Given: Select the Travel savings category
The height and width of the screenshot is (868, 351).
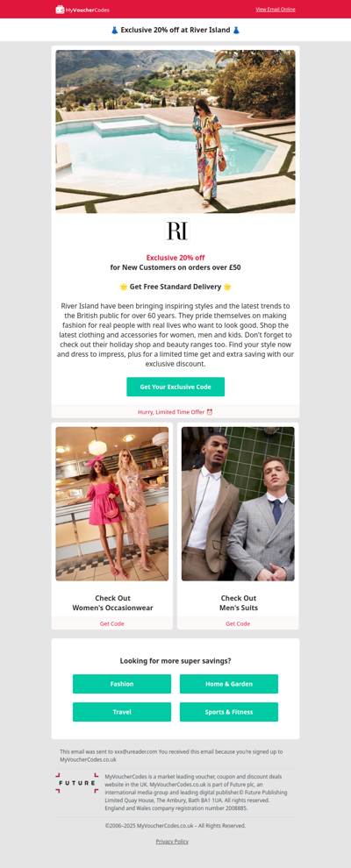Looking at the screenshot, I should click(x=122, y=712).
